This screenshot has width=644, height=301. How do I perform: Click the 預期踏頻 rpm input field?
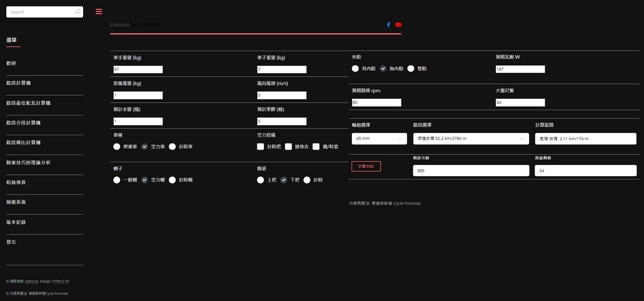[376, 102]
